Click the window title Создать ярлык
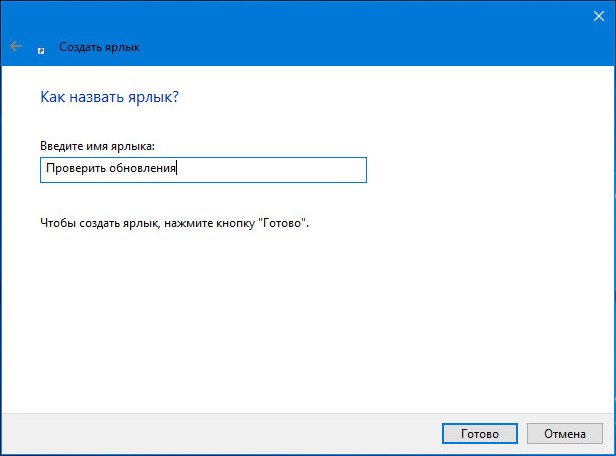Screen dimensions: 616x456 (x=100, y=47)
